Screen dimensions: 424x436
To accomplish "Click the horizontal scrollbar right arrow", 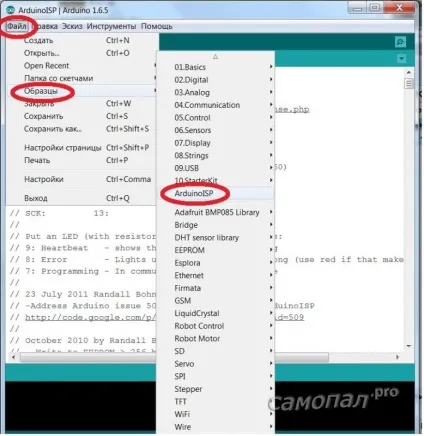I will click(397, 357).
